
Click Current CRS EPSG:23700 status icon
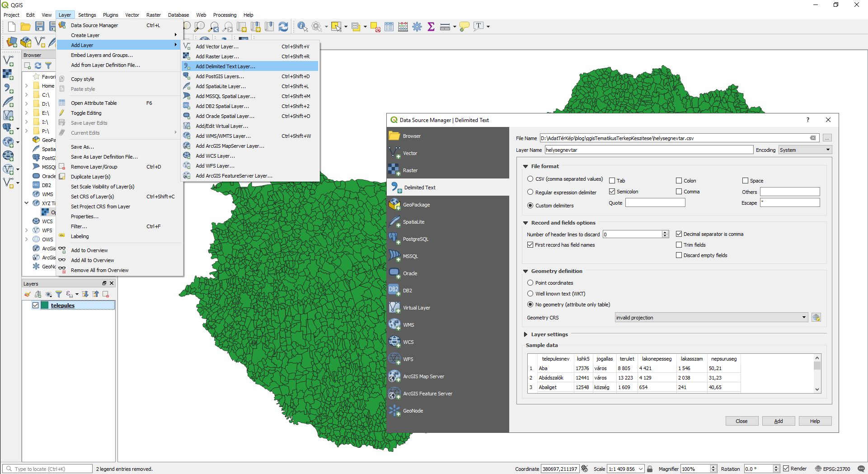(833, 469)
